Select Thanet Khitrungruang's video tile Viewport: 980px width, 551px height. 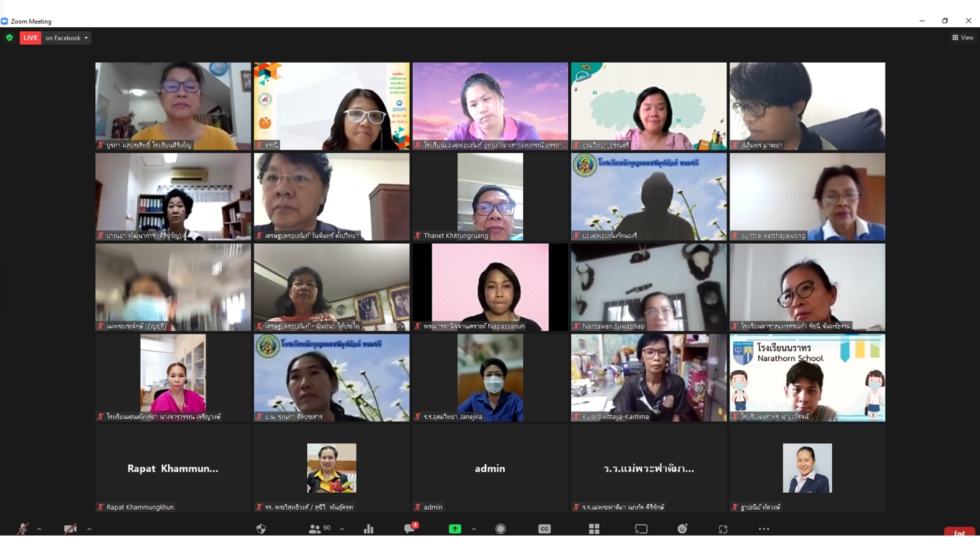(490, 197)
